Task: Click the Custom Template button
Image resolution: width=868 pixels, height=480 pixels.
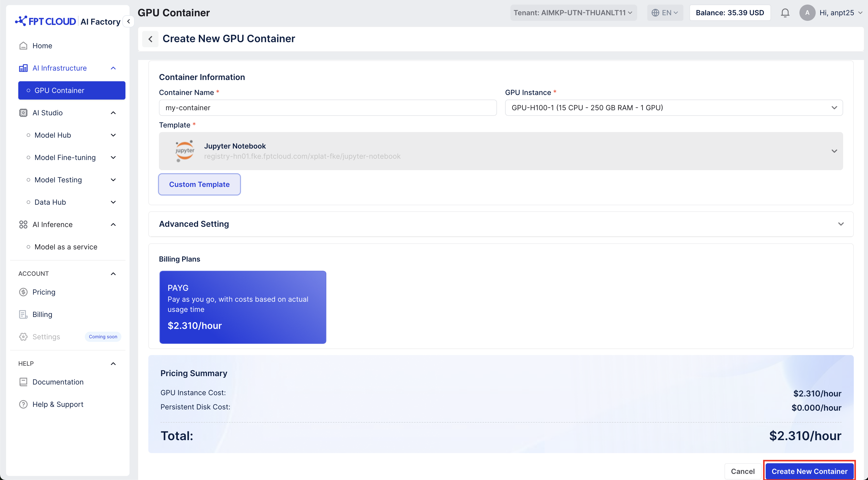Action: [200, 184]
